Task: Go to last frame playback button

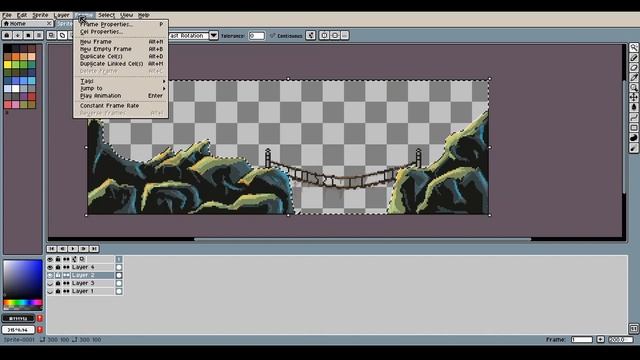Action: pos(94,249)
